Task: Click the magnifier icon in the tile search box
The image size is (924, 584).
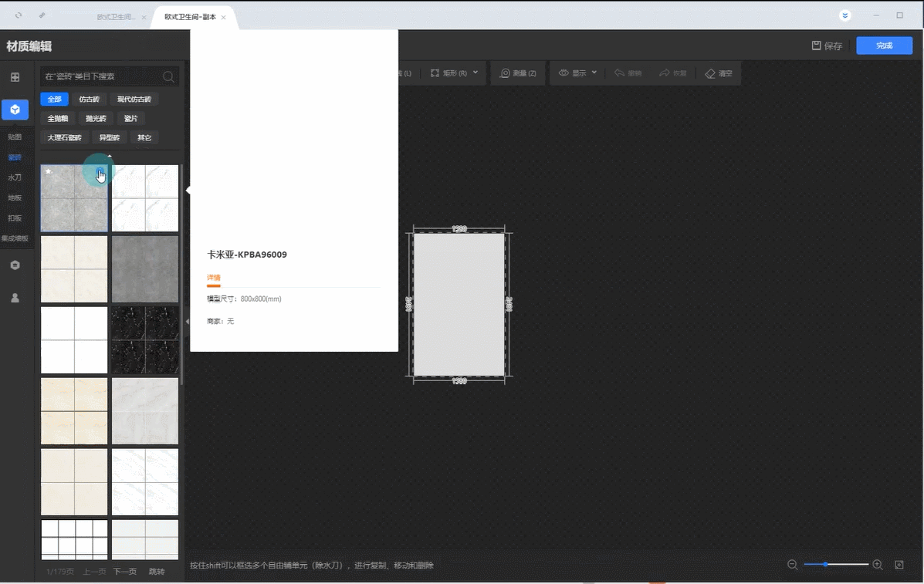Action: point(168,76)
